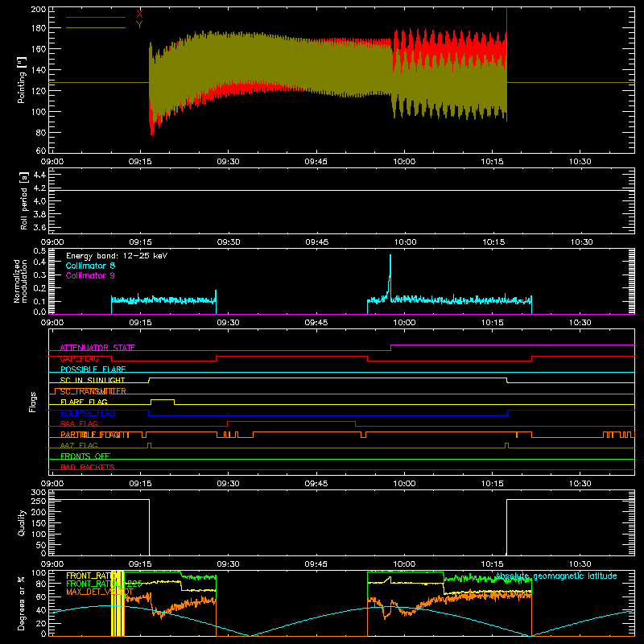Click the yellow FRONT_RATIO legend label
Viewport: 644px width, 644px height.
(89, 576)
